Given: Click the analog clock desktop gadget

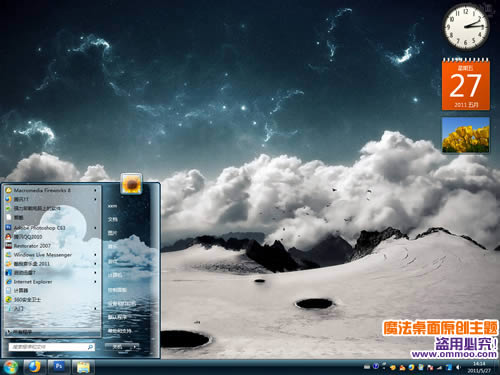Looking at the screenshot, I should tap(466, 27).
